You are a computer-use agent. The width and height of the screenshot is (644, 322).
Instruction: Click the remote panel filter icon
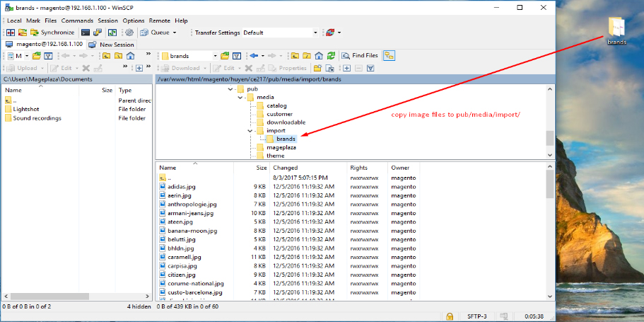237,55
